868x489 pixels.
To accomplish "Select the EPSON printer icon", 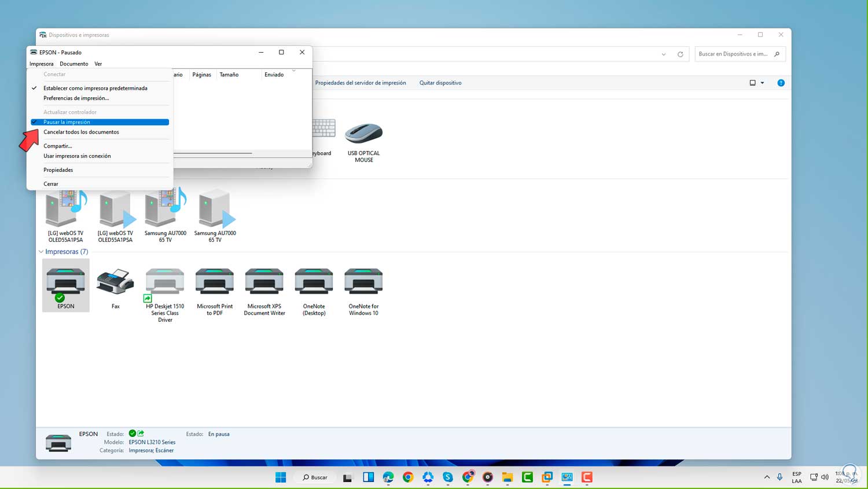I will tap(65, 286).
